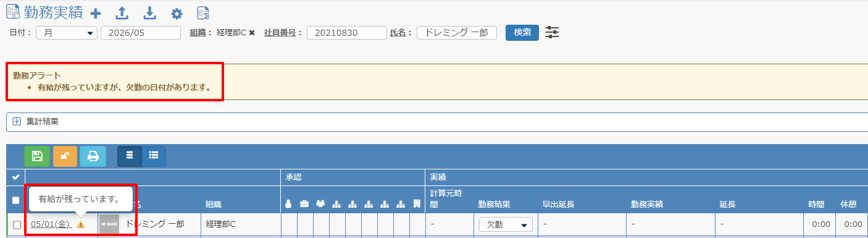Click the orange unlock icon button
Image resolution: width=868 pixels, height=238 pixels.
(65, 156)
